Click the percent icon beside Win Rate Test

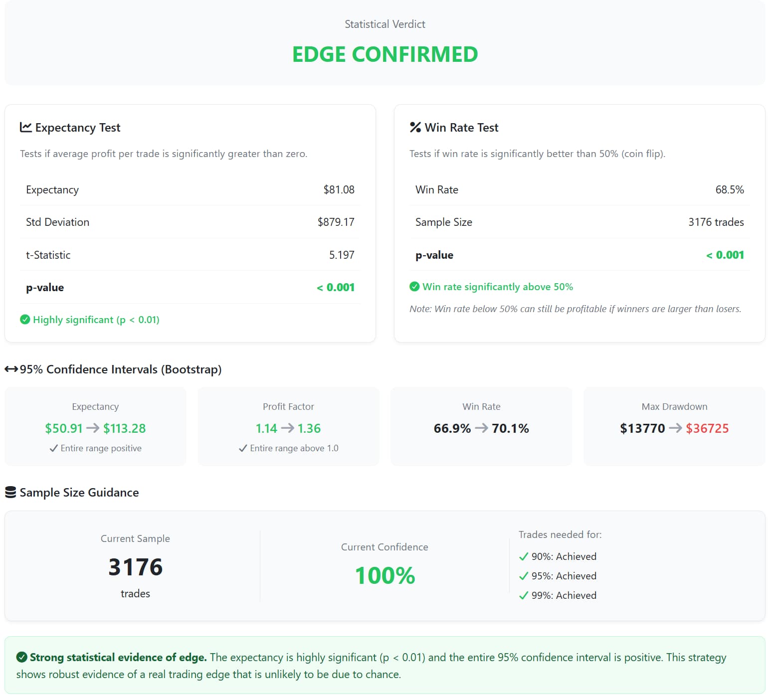click(415, 127)
